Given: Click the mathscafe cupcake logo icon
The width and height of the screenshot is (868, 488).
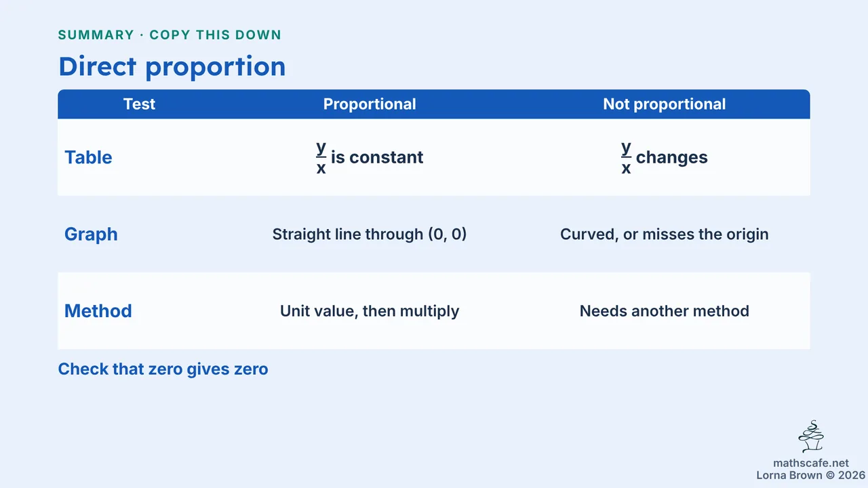Looking at the screenshot, I should tap(811, 437).
